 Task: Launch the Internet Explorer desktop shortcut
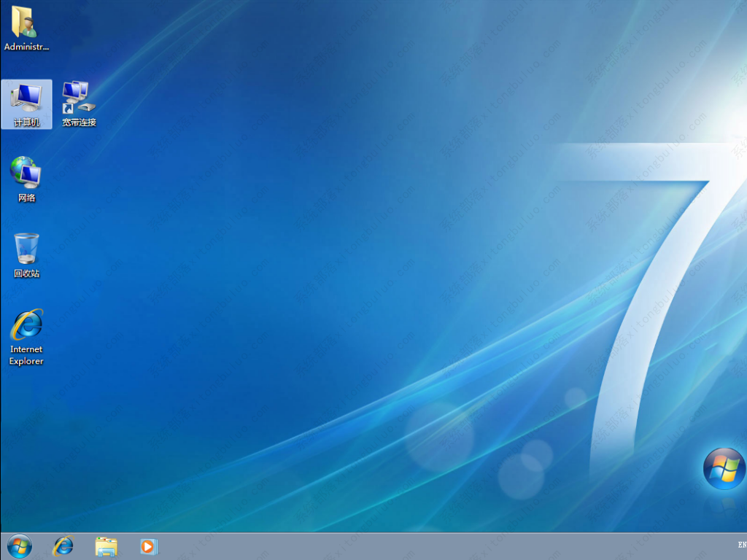26,324
